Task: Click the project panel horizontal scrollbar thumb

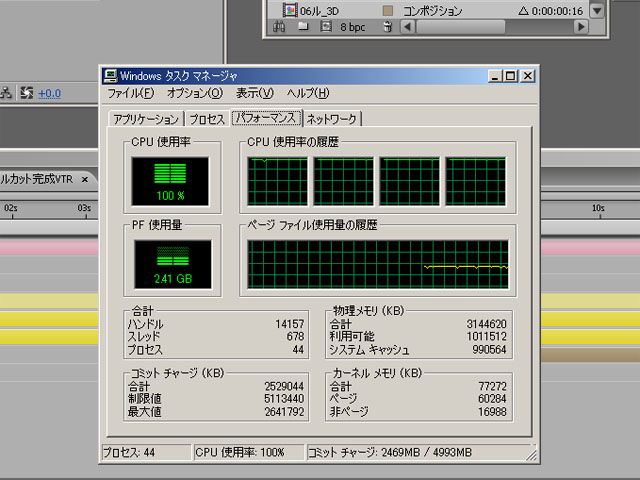Action: [x=460, y=27]
